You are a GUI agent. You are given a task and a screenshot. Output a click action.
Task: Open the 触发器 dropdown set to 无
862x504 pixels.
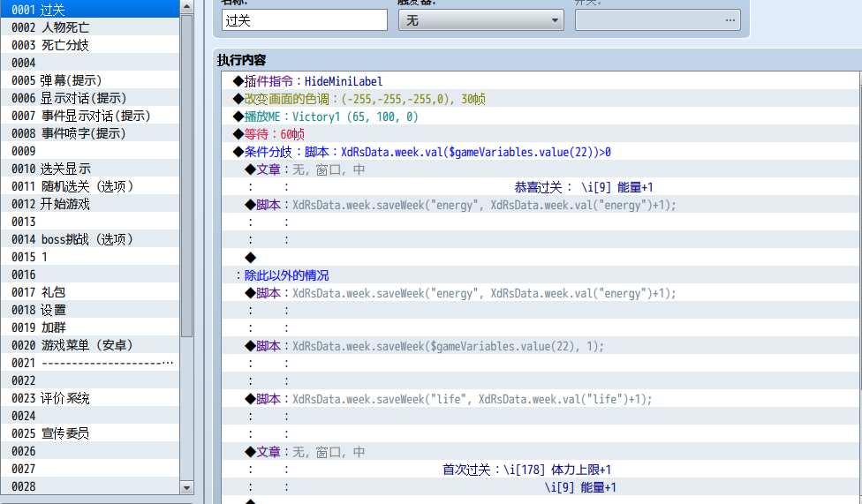pos(481,20)
